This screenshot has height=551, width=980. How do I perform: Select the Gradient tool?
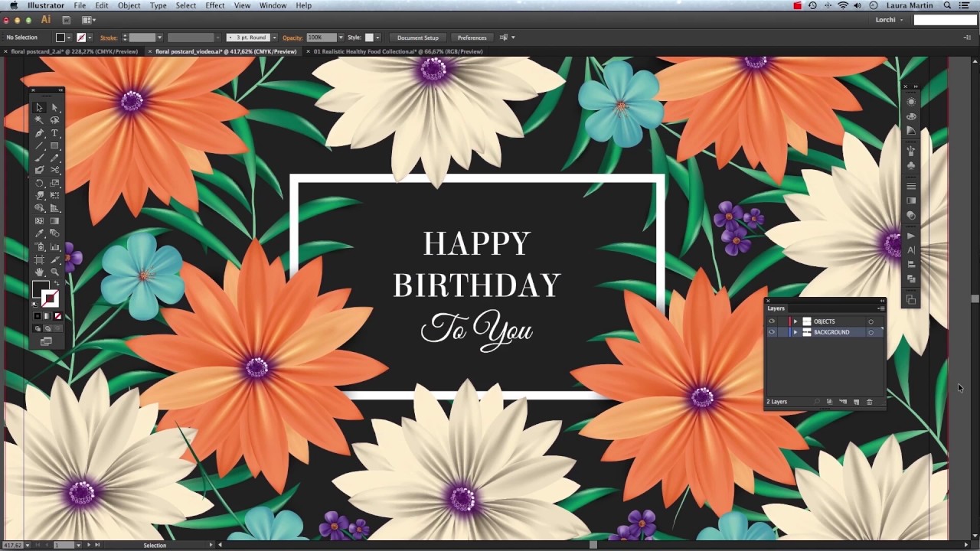54,220
